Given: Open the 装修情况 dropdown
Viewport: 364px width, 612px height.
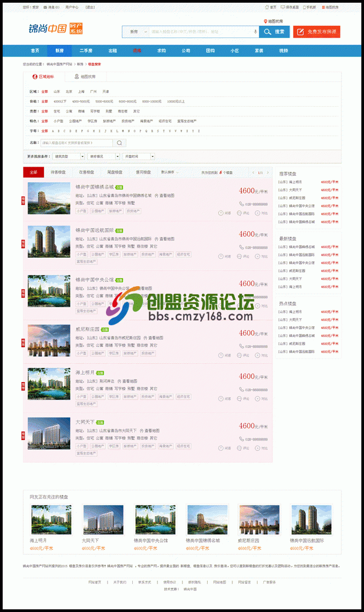Looking at the screenshot, I should click(104, 156).
